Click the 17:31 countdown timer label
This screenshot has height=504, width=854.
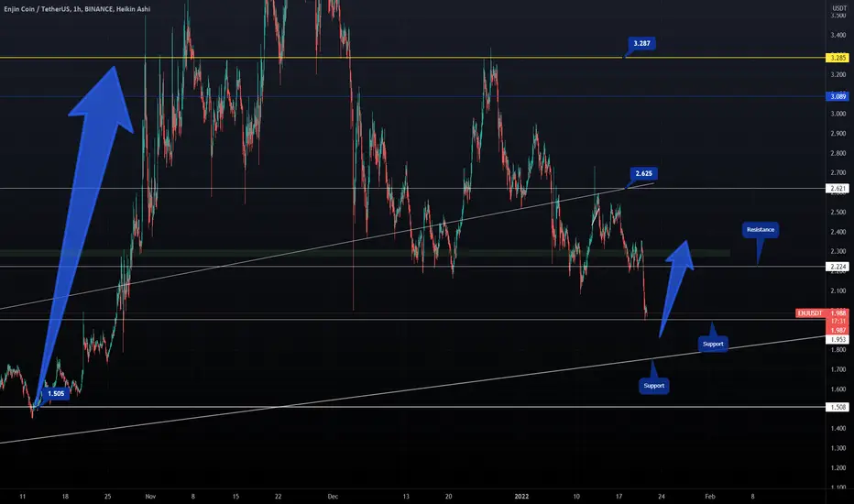click(838, 322)
